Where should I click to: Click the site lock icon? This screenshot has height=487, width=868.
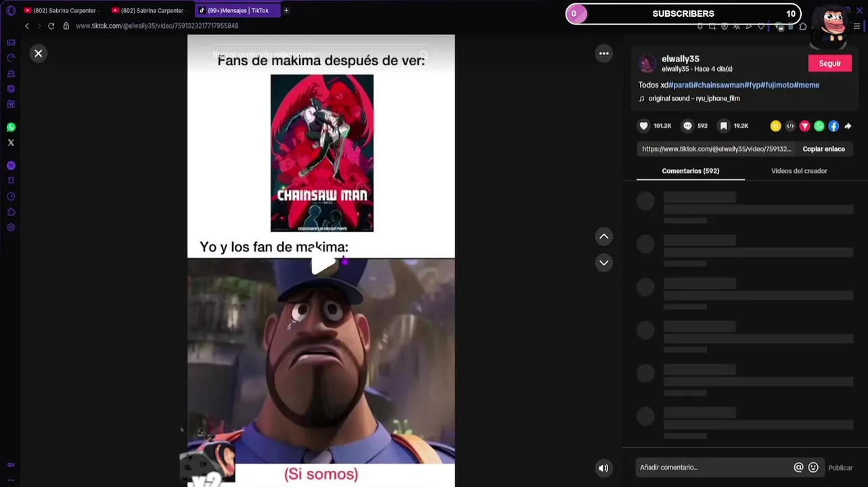click(x=66, y=26)
